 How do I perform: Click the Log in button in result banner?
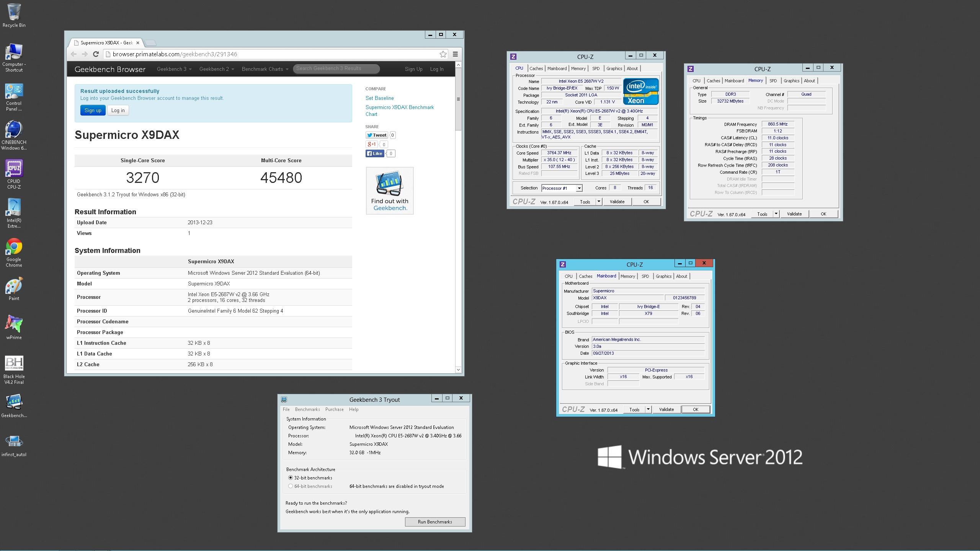[x=118, y=110]
